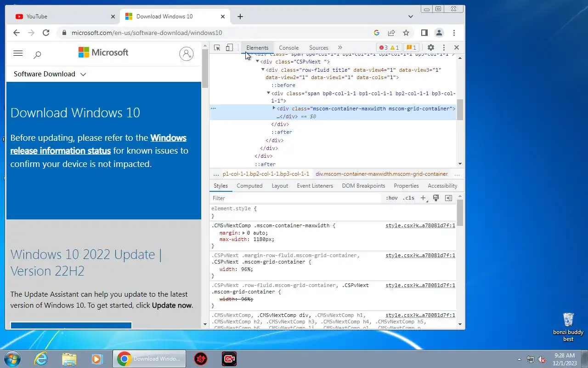Viewport: 588px width, 368px height.
Task: Toggle the device toolbar icon
Action: 229,47
